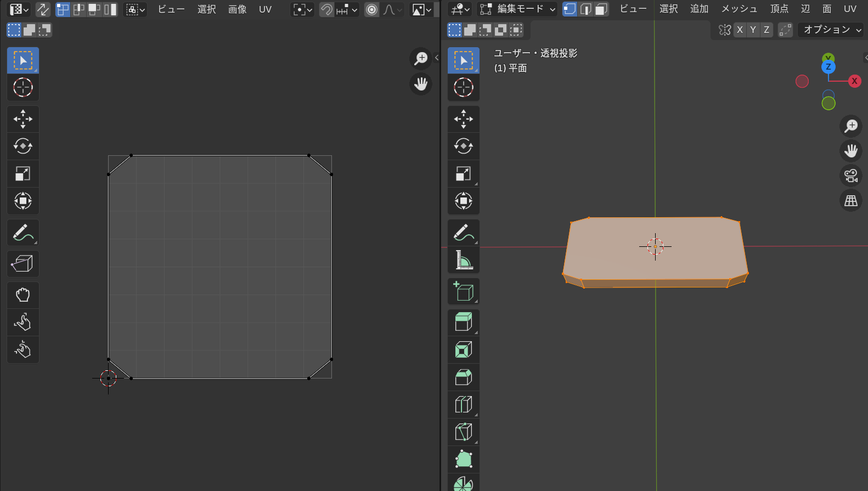
Task: Enable mesh edge select mode in 3D viewport
Action: [585, 9]
